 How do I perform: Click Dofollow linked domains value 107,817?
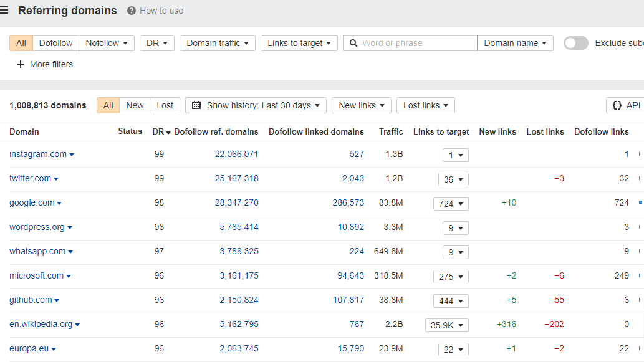point(348,300)
